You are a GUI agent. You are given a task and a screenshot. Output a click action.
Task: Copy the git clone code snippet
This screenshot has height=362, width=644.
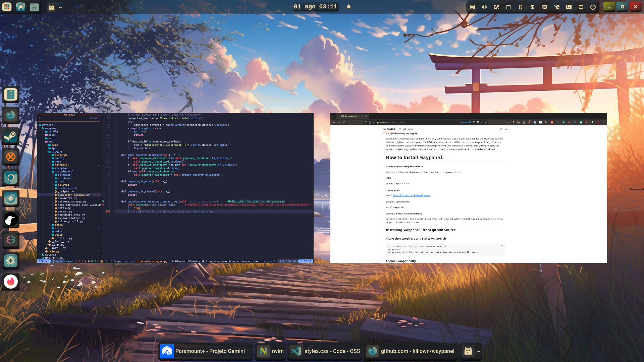pyautogui.click(x=502, y=246)
